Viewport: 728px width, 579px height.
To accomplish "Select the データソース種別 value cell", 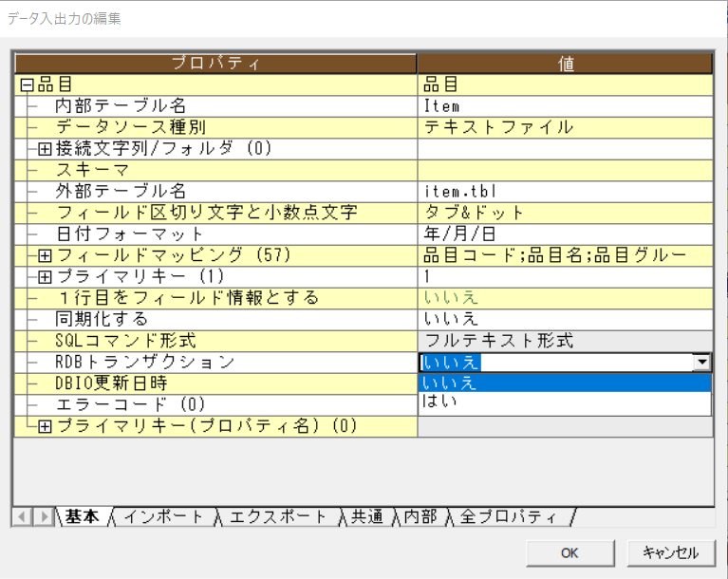I will [565, 128].
